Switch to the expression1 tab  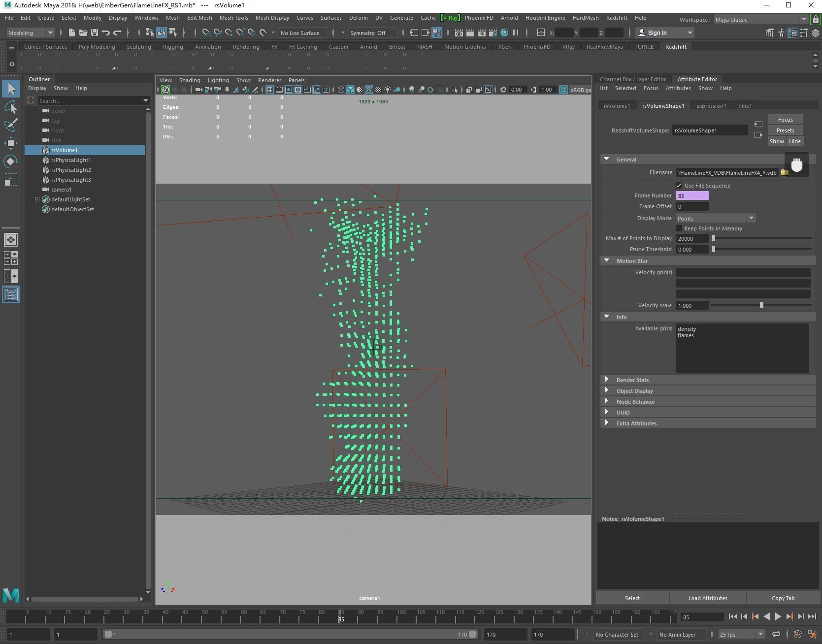click(x=711, y=106)
